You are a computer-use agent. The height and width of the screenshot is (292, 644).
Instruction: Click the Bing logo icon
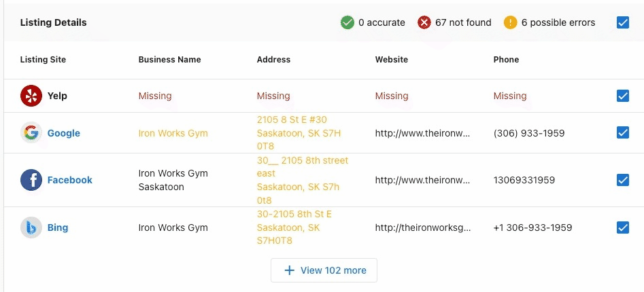[x=31, y=227]
